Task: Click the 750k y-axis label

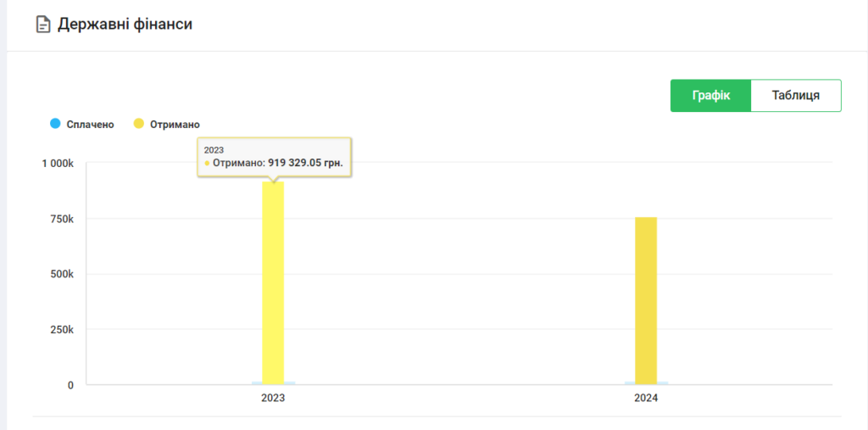Action: pyautogui.click(x=62, y=219)
